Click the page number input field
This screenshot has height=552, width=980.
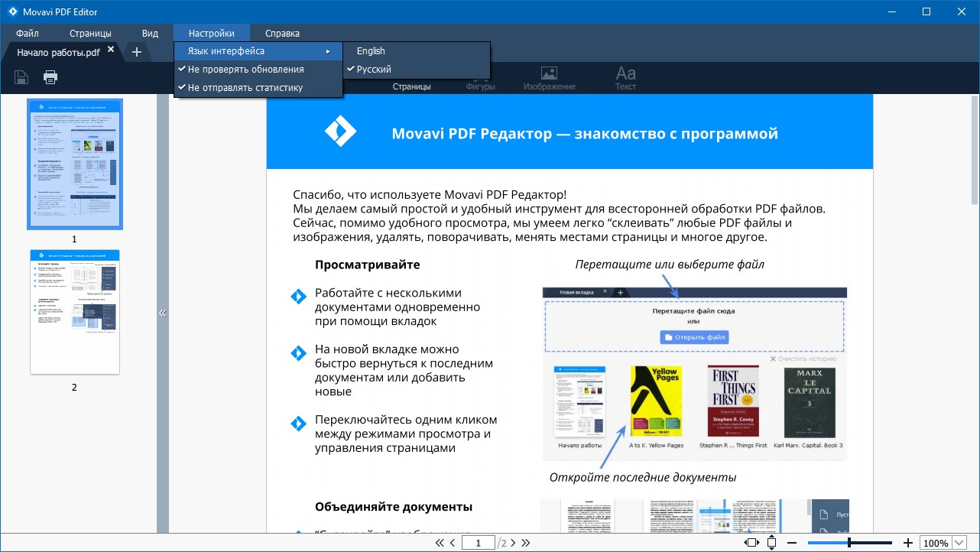click(x=479, y=544)
